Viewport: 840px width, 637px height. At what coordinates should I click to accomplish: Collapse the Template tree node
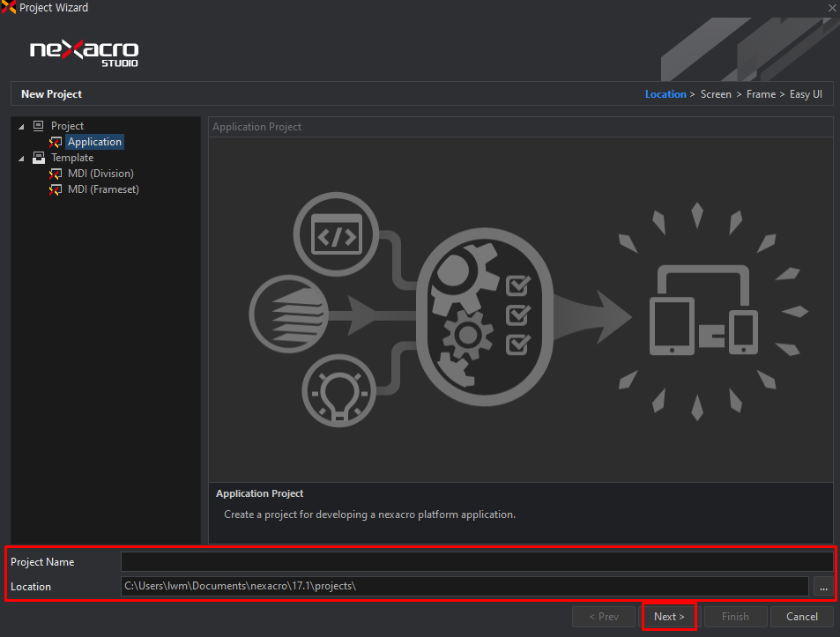pyautogui.click(x=21, y=159)
